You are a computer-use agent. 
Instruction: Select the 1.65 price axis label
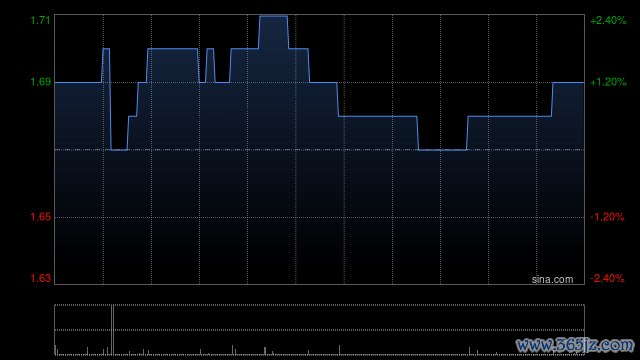[x=40, y=217]
